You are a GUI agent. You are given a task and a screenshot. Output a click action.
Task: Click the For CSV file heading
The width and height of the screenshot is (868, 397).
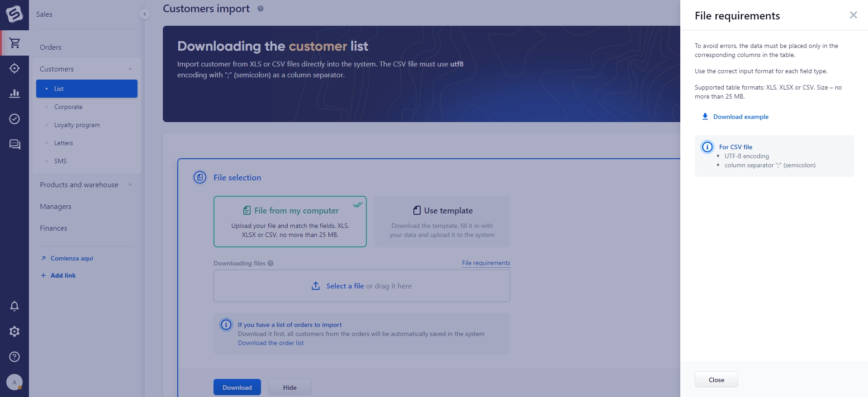[x=736, y=147]
